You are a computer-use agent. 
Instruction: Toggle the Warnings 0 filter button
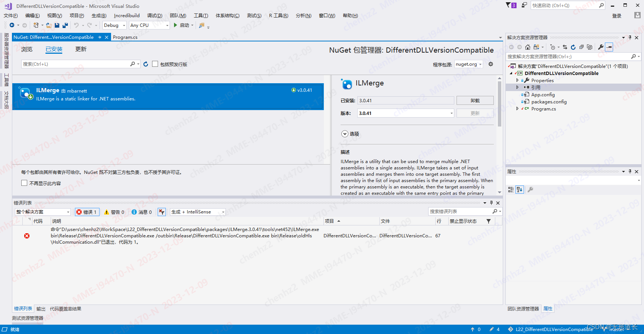[x=114, y=212]
